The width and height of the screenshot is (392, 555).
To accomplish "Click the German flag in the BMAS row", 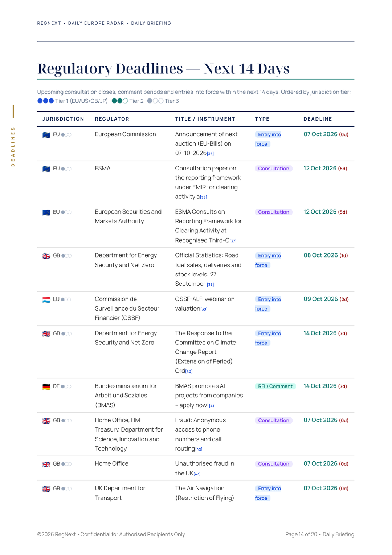I will click(x=46, y=387).
